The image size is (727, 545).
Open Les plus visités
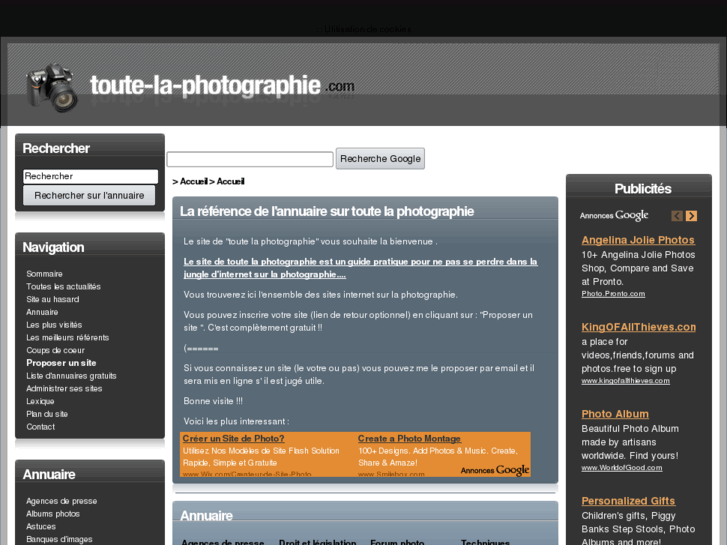point(54,325)
